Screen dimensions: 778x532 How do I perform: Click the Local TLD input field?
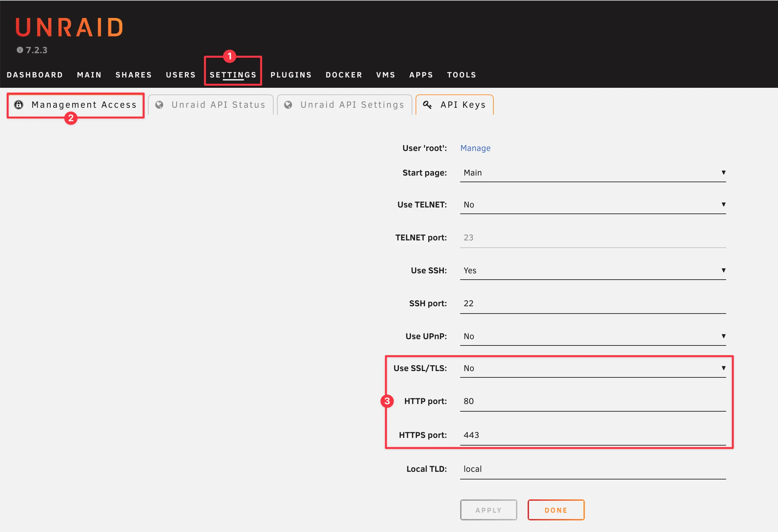(593, 469)
